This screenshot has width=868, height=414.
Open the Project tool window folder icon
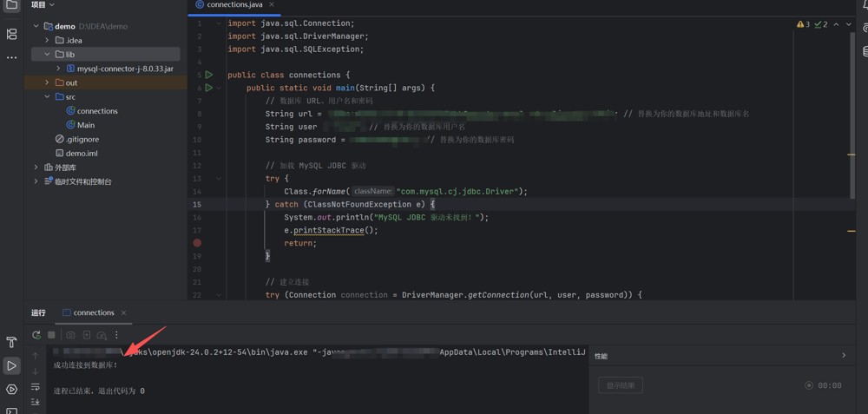pyautogui.click(x=11, y=5)
